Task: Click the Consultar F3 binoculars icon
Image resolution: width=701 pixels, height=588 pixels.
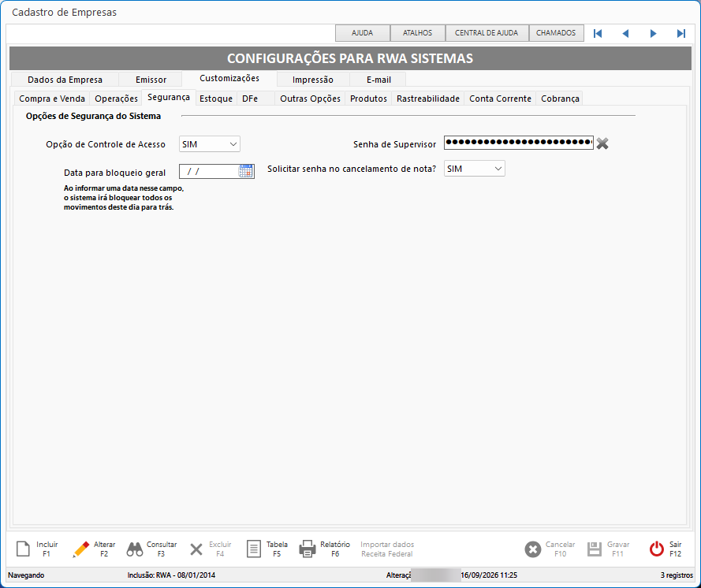Action: tap(135, 549)
